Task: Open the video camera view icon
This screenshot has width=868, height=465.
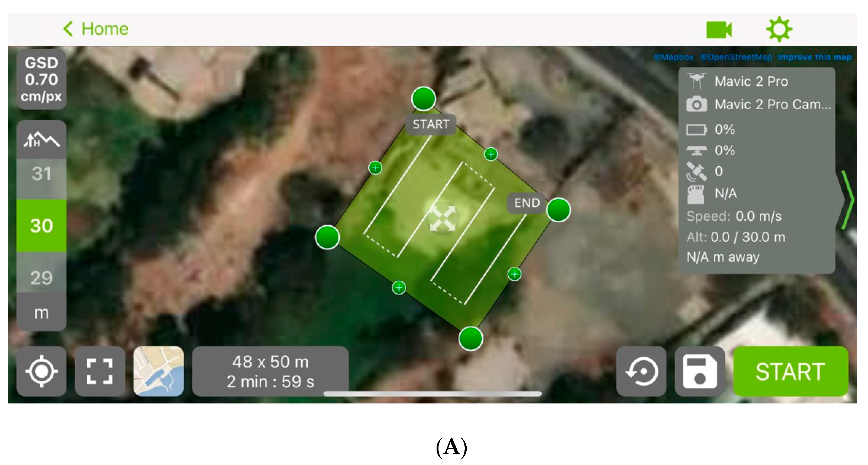Action: coord(719,30)
